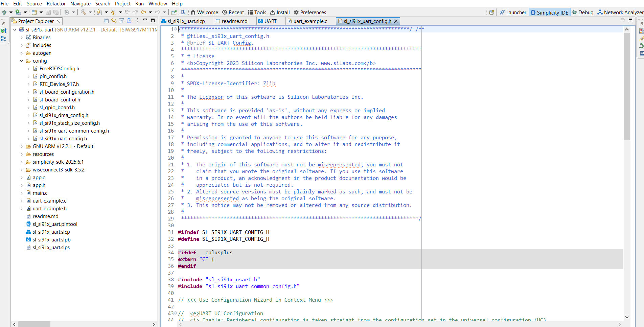Click the Install button
Image resolution: width=644 pixels, height=327 pixels.
(280, 12)
